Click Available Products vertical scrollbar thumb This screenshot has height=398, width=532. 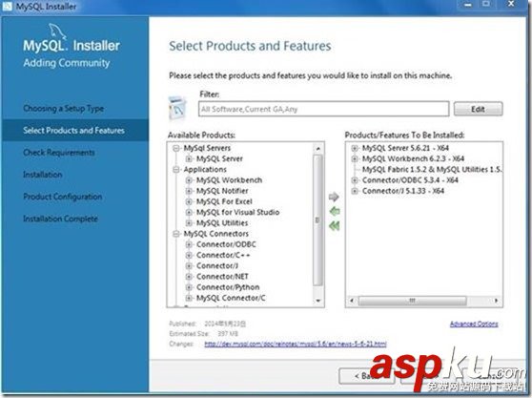pos(317,220)
